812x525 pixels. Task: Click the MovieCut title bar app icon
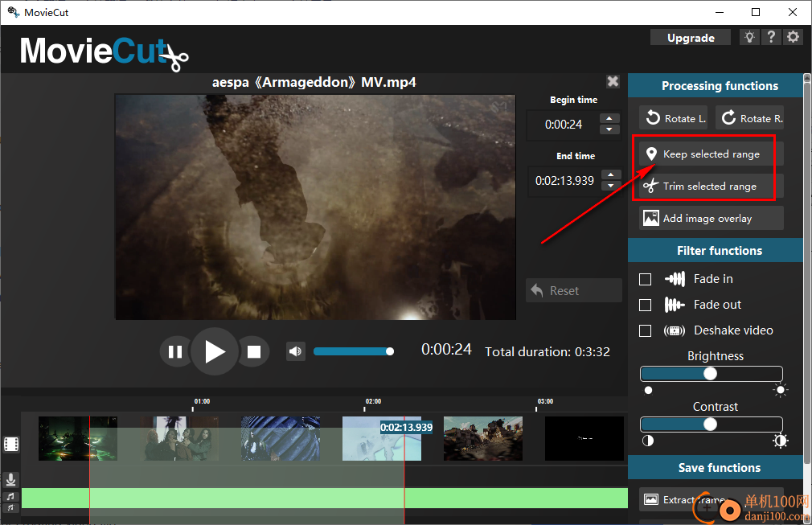tap(13, 12)
